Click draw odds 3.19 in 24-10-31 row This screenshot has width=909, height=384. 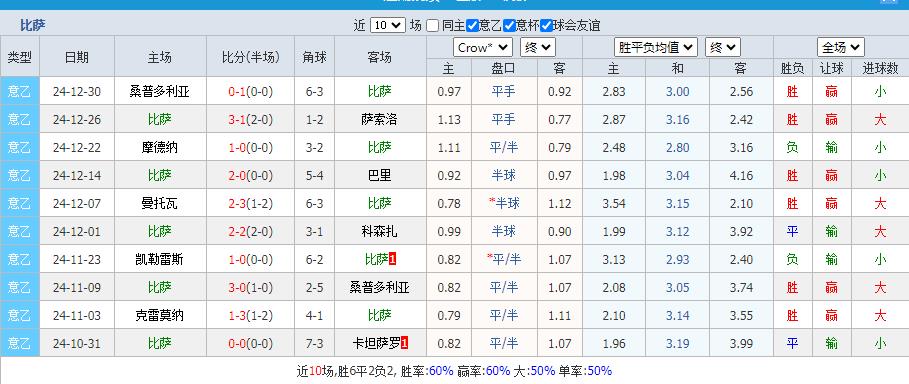point(677,343)
